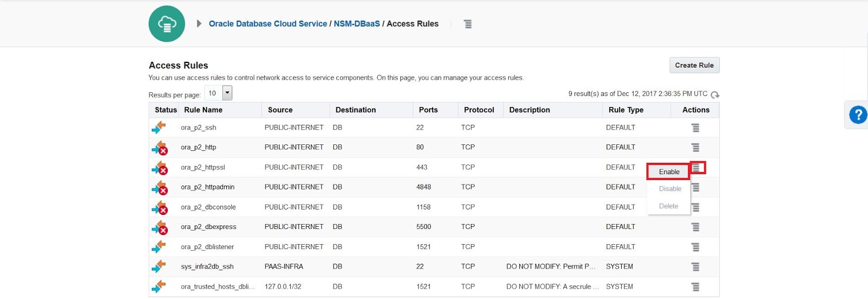
Task: Click the Description column header
Action: pos(529,110)
